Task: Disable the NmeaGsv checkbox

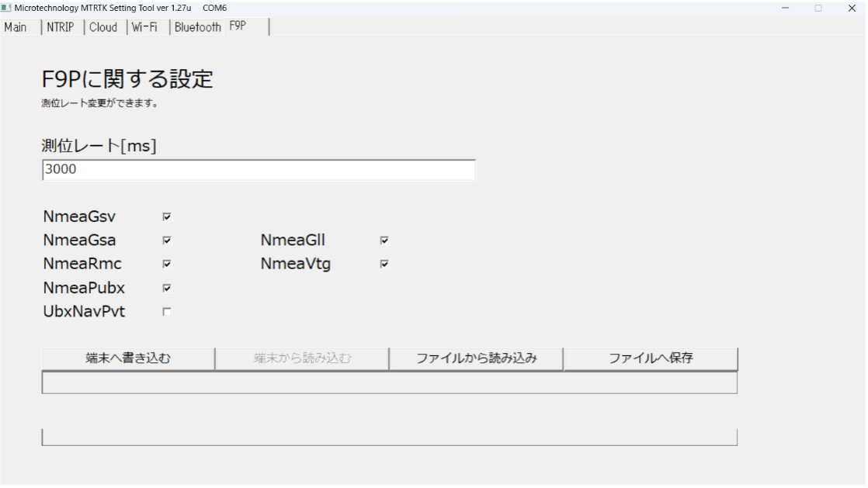Action: click(x=165, y=217)
